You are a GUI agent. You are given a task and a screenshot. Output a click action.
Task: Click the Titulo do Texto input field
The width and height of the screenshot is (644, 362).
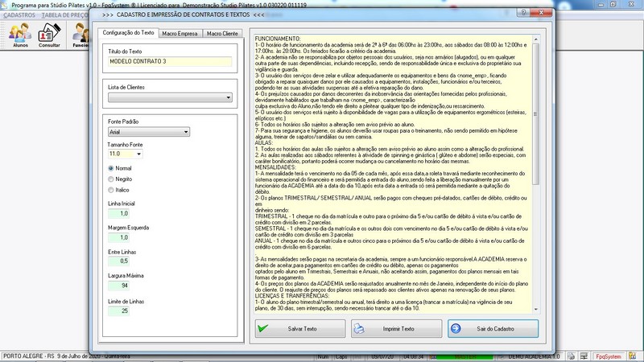click(x=170, y=62)
